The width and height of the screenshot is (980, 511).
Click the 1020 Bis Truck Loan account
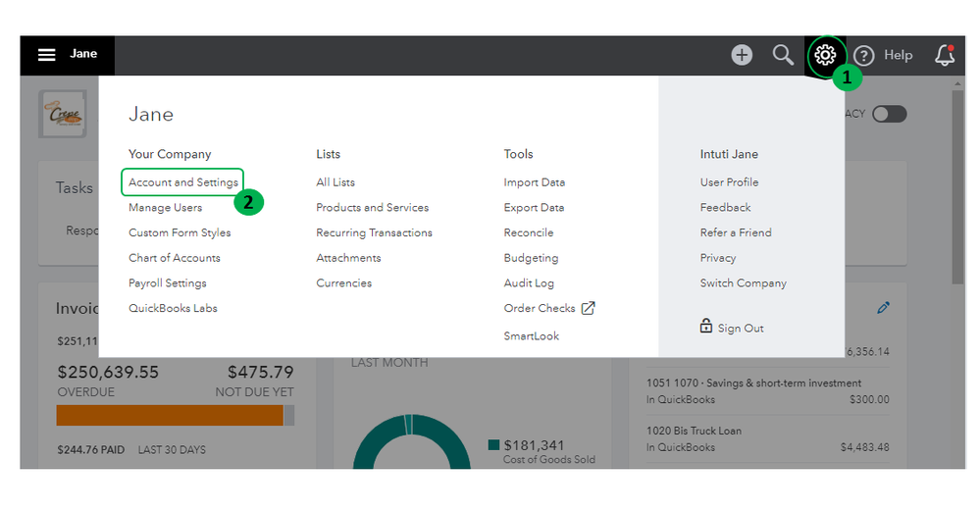(694, 431)
